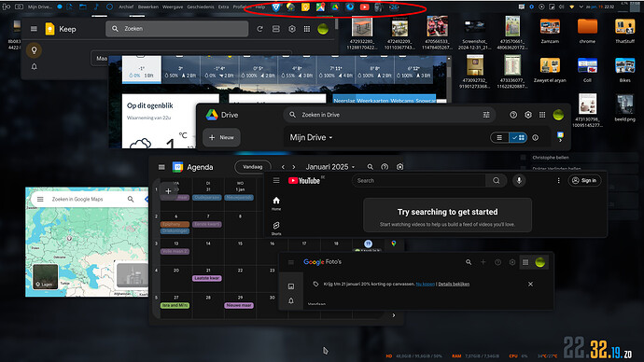This screenshot has width=644, height=362.
Task: Open Agenda search magnifier
Action: point(370,167)
